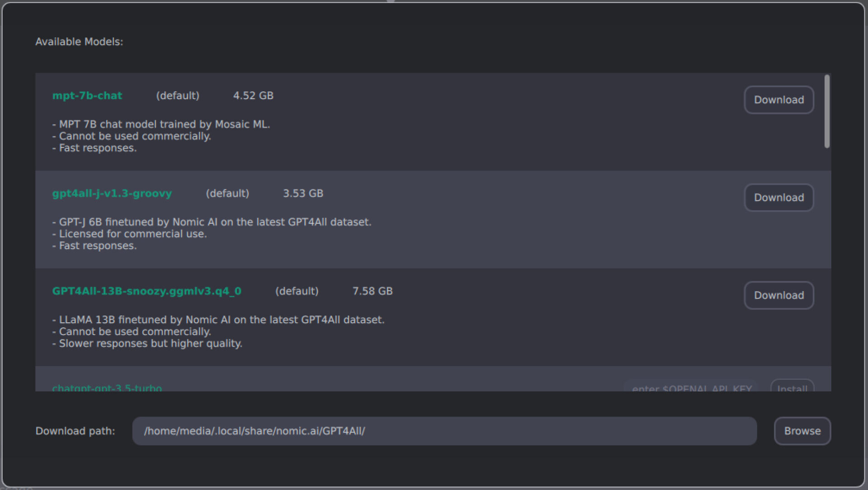The width and height of the screenshot is (868, 490).
Task: Click the 3.53 GB size label
Action: point(303,193)
